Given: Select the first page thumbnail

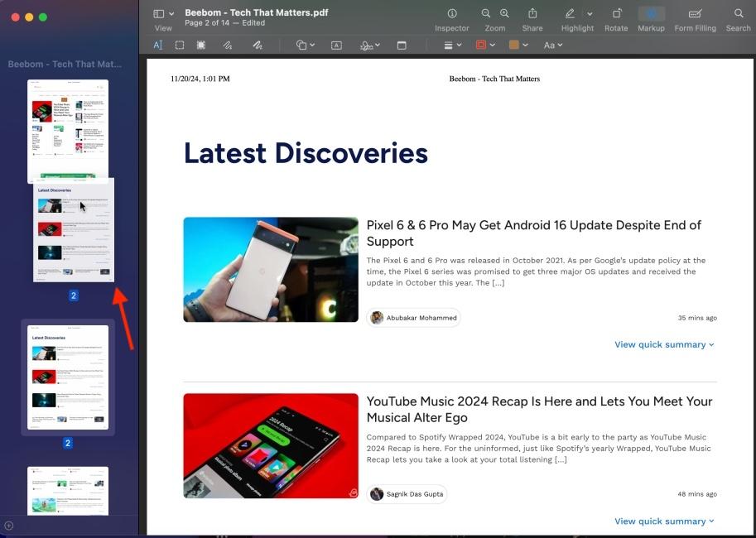Looking at the screenshot, I should pyautogui.click(x=68, y=128).
